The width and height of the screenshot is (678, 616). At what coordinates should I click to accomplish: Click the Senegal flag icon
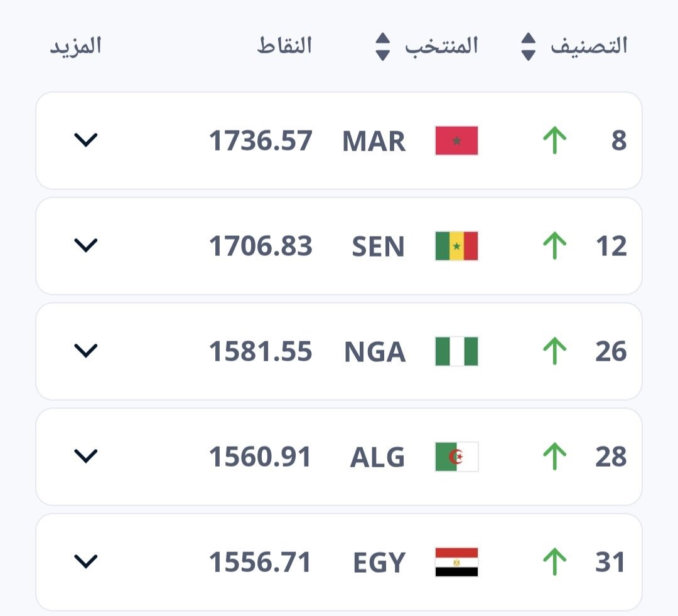pyautogui.click(x=456, y=246)
